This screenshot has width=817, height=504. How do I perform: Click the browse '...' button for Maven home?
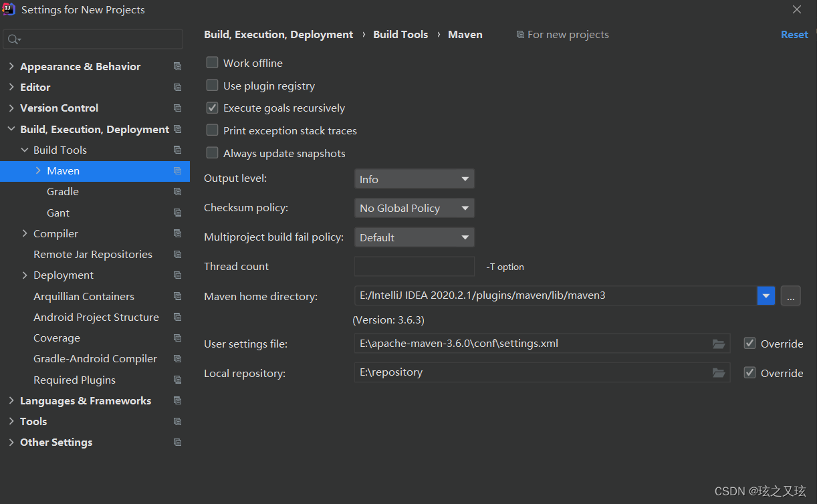(x=790, y=295)
